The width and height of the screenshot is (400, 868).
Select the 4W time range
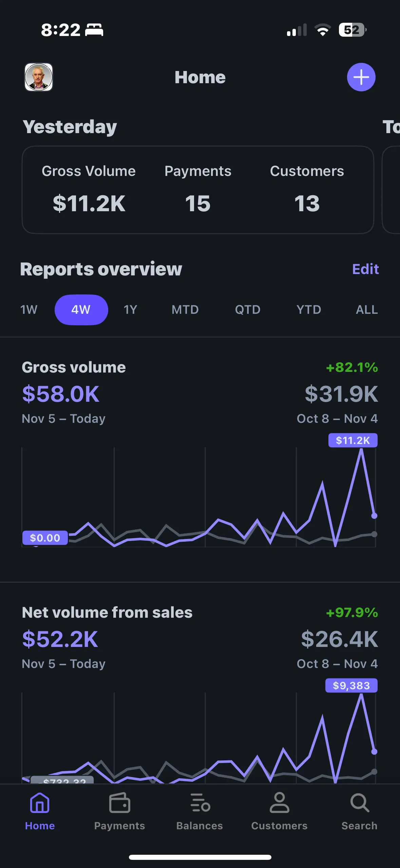coord(81,310)
